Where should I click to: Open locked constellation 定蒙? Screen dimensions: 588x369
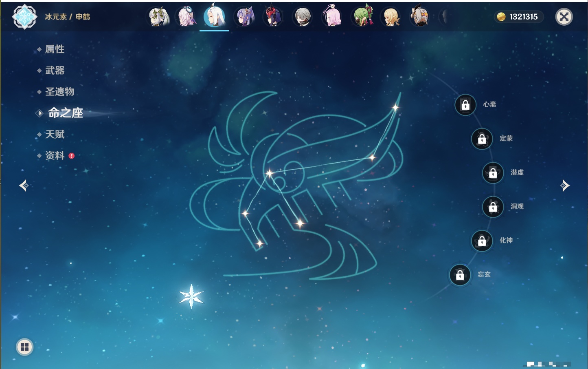tap(482, 139)
